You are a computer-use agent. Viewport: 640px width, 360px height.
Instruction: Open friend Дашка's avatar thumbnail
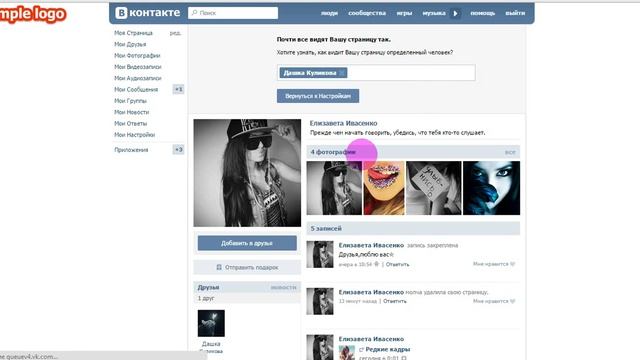pos(211,323)
